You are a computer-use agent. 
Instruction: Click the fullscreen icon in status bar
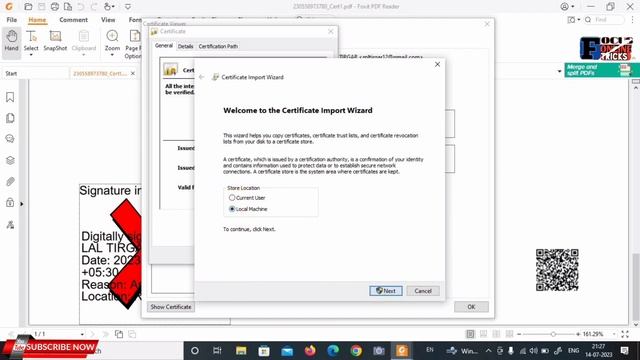coord(625,334)
